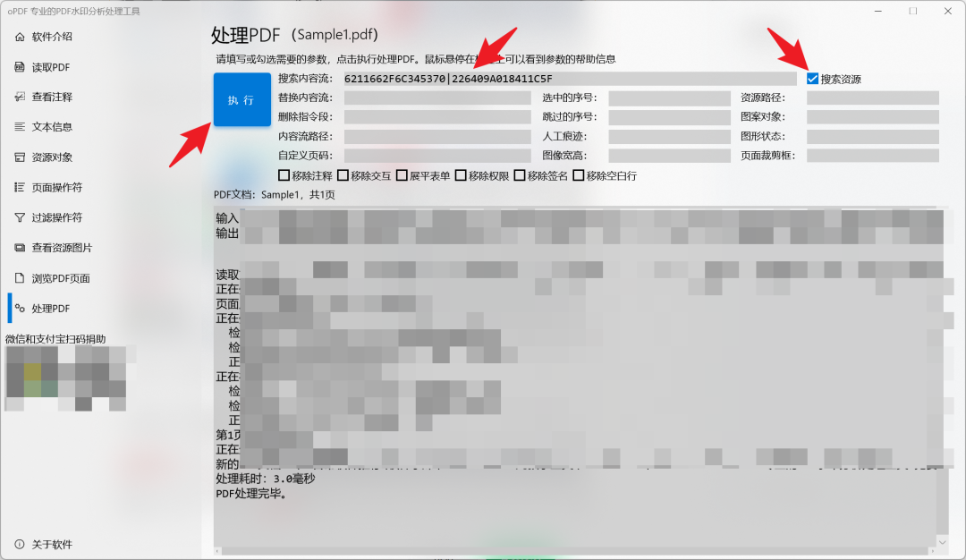Click the 关于软件 home icon
The width and height of the screenshot is (966, 560).
click(20, 544)
